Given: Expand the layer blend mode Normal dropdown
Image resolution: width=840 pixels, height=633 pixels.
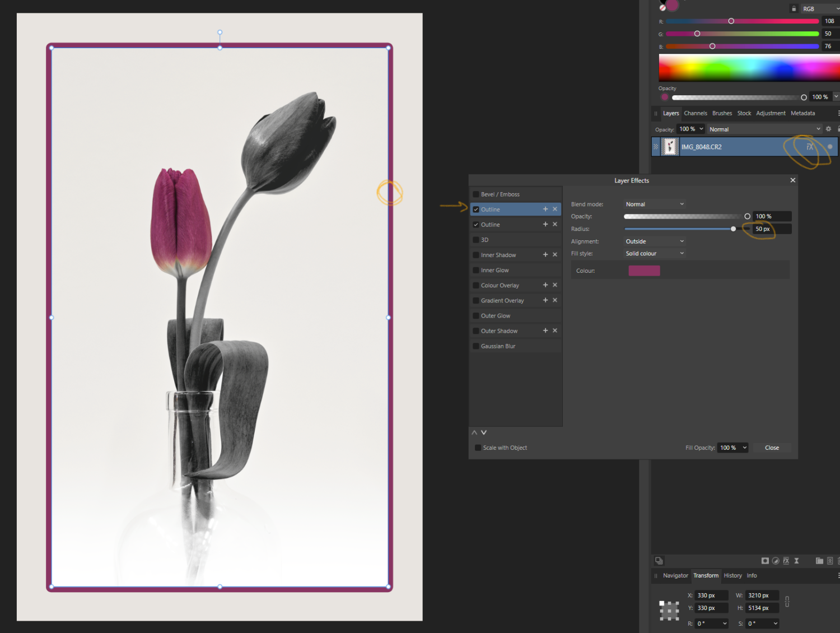Looking at the screenshot, I should click(x=764, y=129).
